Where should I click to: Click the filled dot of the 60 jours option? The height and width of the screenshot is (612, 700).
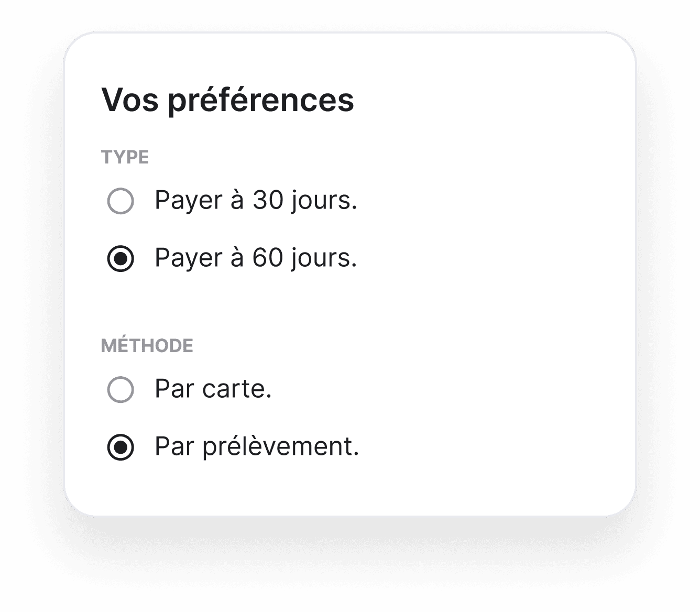coord(121,259)
